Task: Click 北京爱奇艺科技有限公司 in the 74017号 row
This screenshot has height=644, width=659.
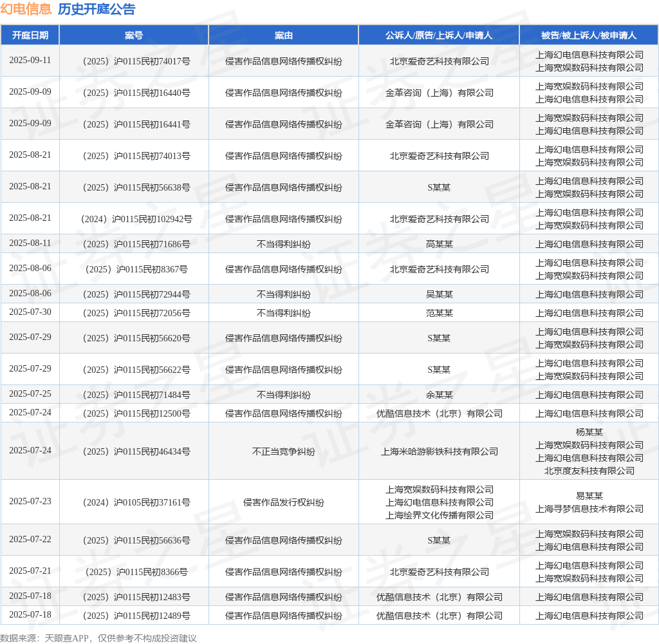Action: (439, 61)
